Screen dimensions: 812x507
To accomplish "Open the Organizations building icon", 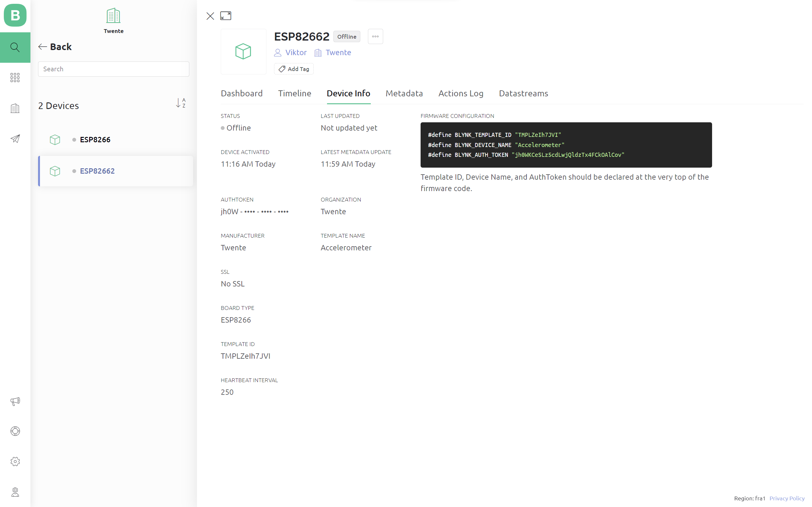I will 15,108.
